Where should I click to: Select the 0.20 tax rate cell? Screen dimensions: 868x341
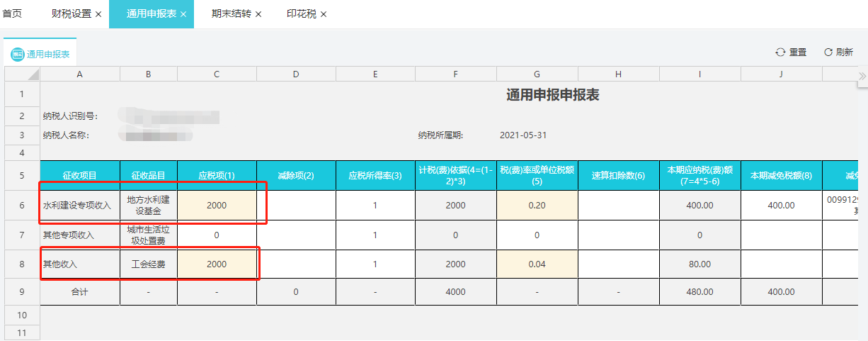[x=537, y=205]
